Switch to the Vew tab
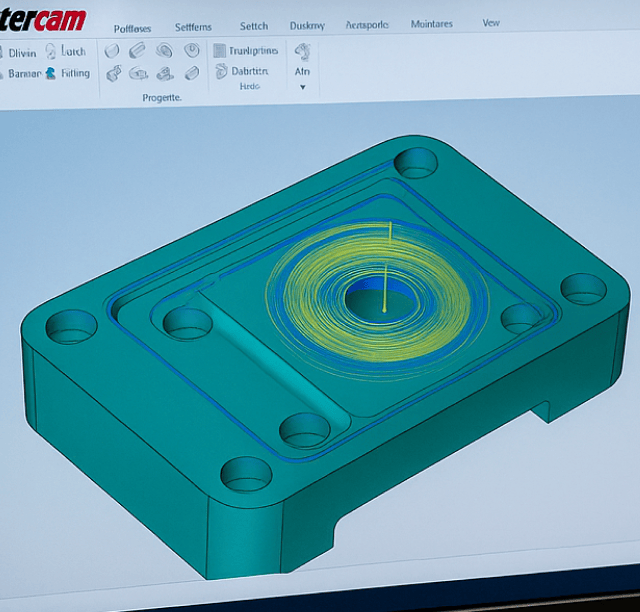The height and width of the screenshot is (612, 640). 491,23
